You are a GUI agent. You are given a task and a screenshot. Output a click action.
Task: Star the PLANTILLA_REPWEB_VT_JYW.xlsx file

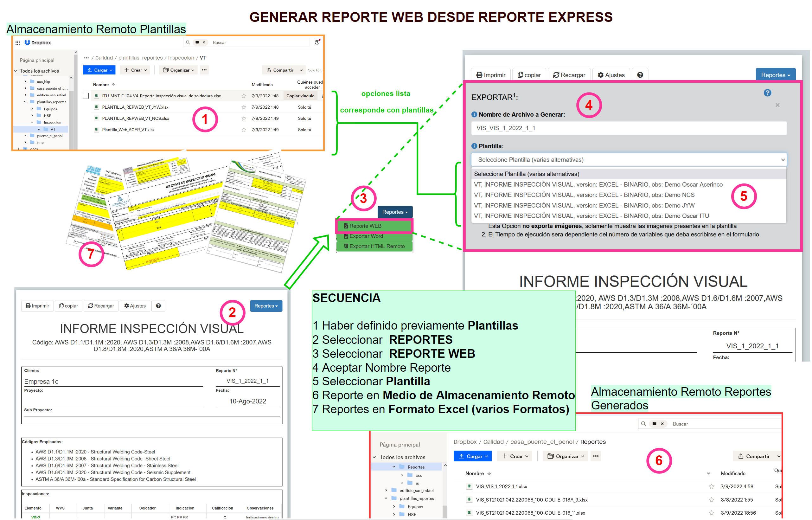coord(244,107)
